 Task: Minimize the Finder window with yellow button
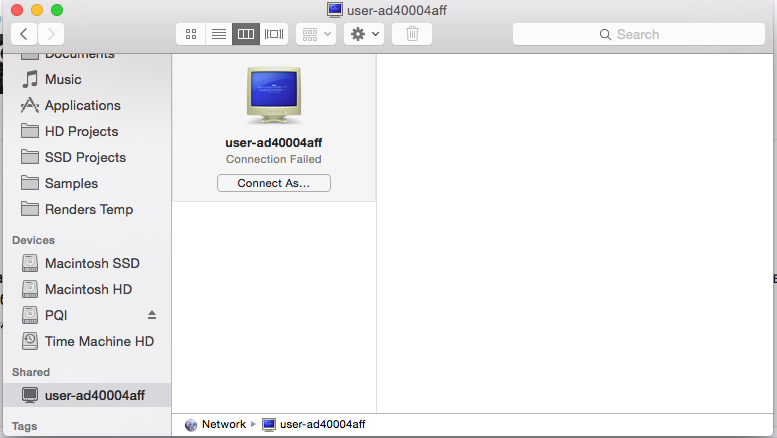37,10
